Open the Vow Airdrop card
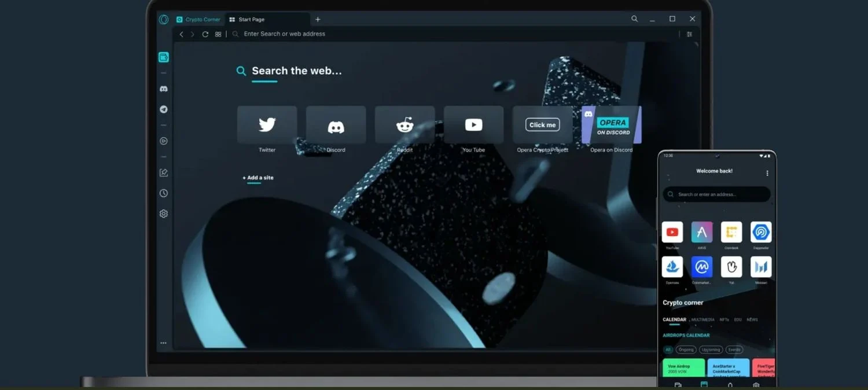This screenshot has width=868, height=390. [684, 368]
